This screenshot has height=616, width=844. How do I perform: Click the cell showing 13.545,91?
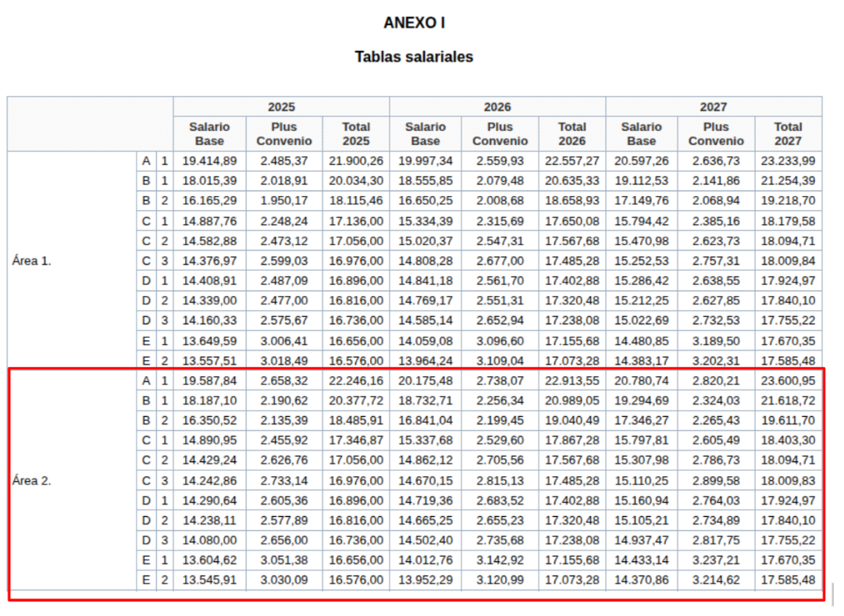click(209, 580)
